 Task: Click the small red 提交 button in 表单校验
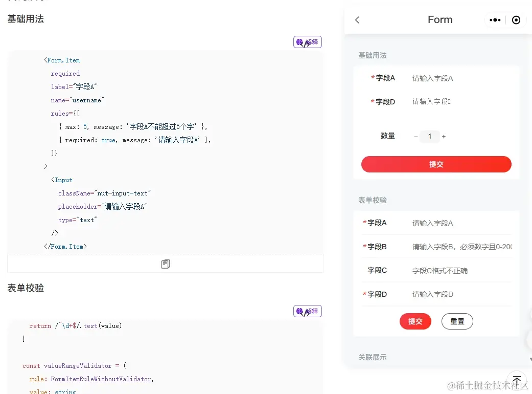[x=415, y=321]
